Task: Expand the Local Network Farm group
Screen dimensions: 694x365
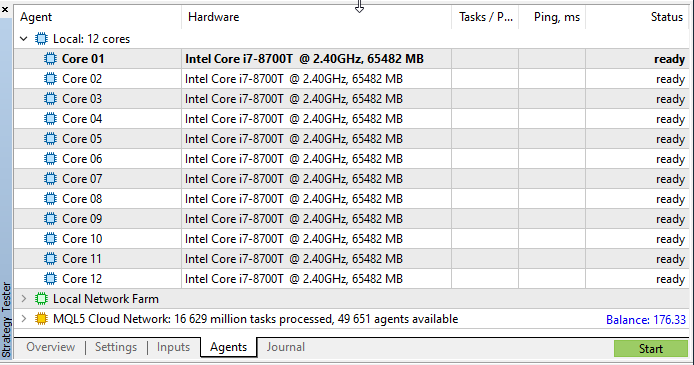Action: [24, 299]
